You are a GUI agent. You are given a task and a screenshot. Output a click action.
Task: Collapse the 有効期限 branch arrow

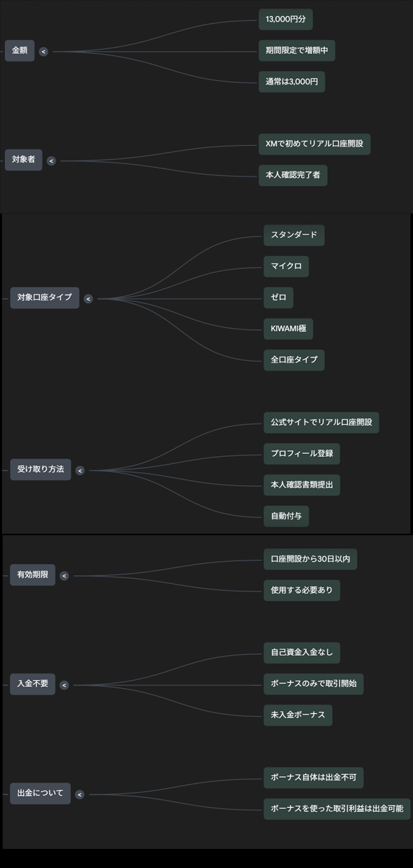[x=64, y=576]
